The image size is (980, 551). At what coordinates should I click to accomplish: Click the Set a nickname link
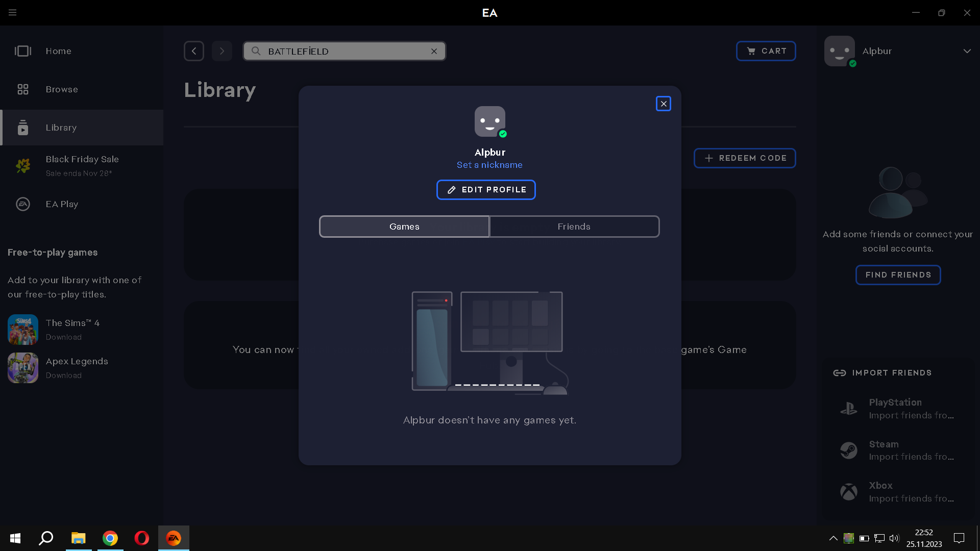point(489,165)
